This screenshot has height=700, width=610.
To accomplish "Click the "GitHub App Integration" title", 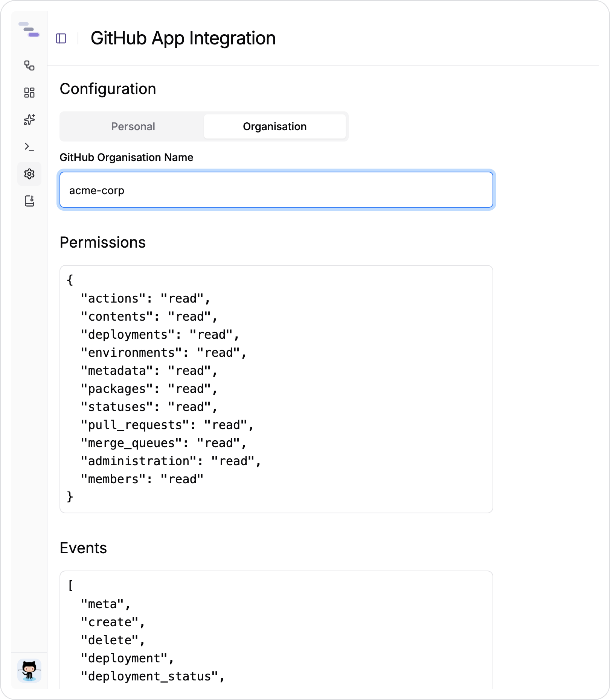I will tap(183, 38).
